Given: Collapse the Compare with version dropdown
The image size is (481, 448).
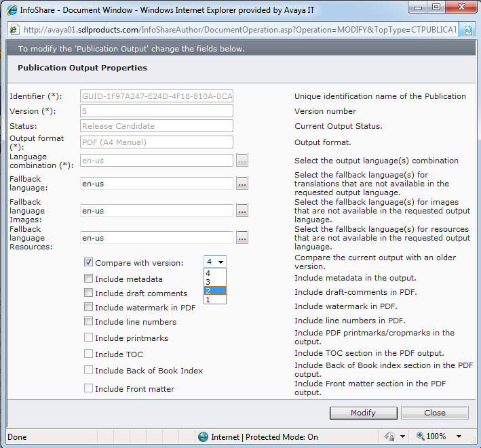Looking at the screenshot, I should 220,262.
